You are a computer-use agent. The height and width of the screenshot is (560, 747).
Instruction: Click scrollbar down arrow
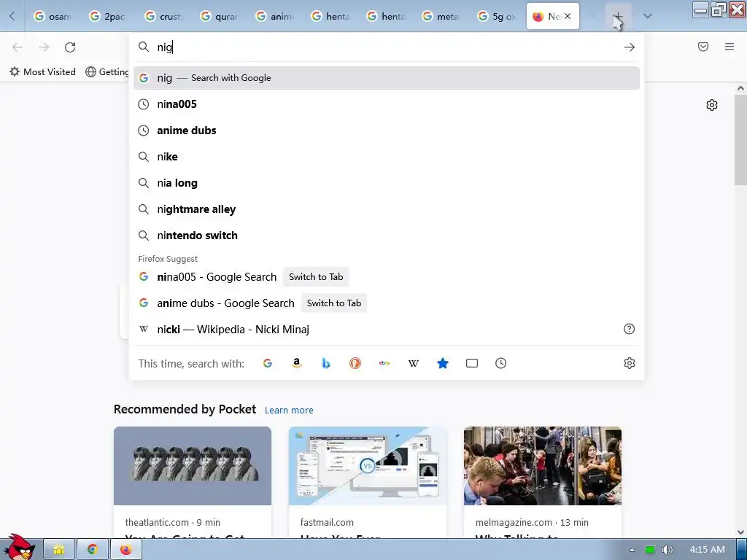pyautogui.click(x=740, y=532)
